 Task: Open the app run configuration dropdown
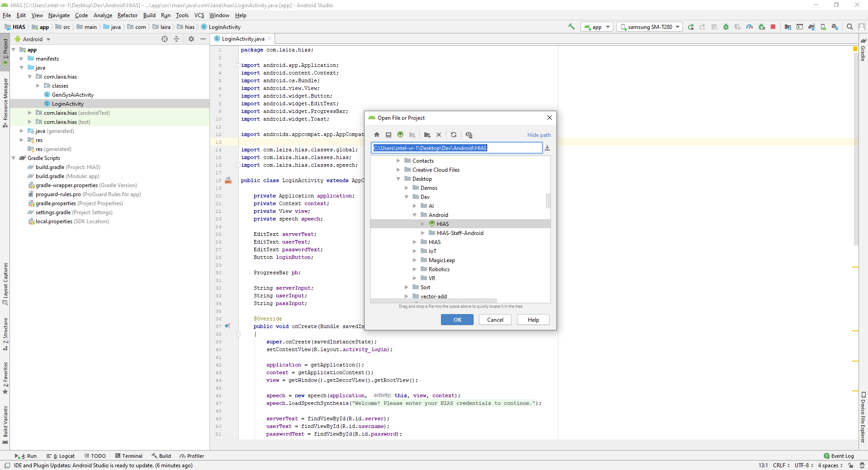click(597, 27)
